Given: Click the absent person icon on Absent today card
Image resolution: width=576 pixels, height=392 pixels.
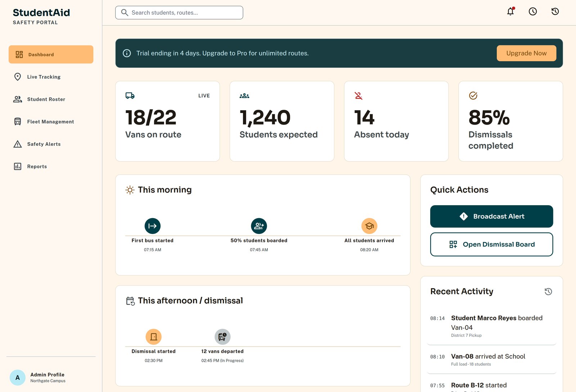Looking at the screenshot, I should [359, 96].
